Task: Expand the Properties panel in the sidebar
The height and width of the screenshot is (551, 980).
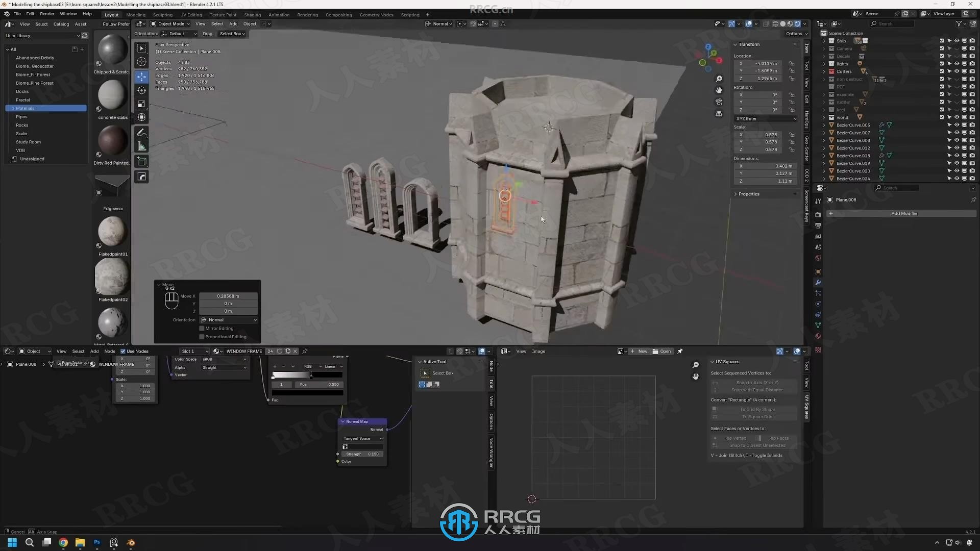Action: point(749,194)
